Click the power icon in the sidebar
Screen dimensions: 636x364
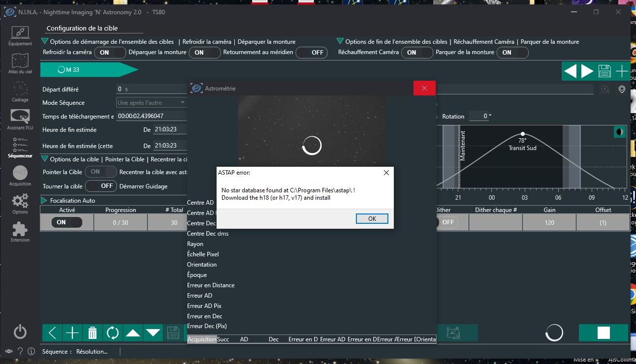(x=20, y=332)
